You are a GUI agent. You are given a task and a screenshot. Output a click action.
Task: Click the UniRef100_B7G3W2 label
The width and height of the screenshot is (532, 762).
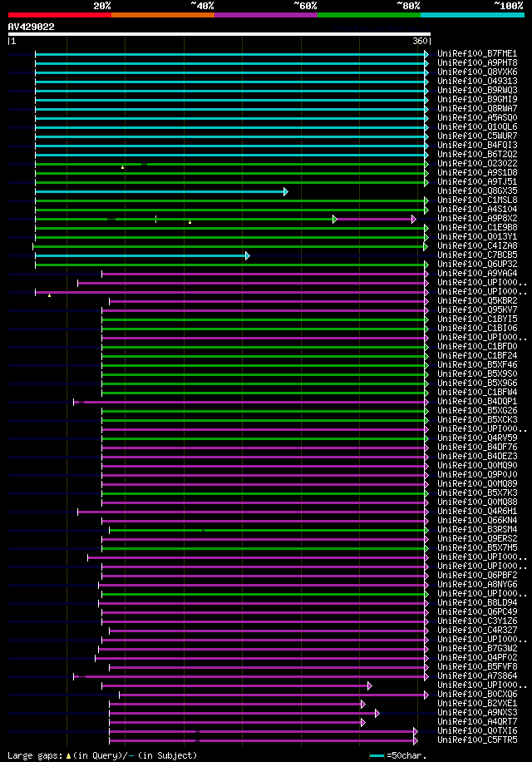tap(477, 648)
